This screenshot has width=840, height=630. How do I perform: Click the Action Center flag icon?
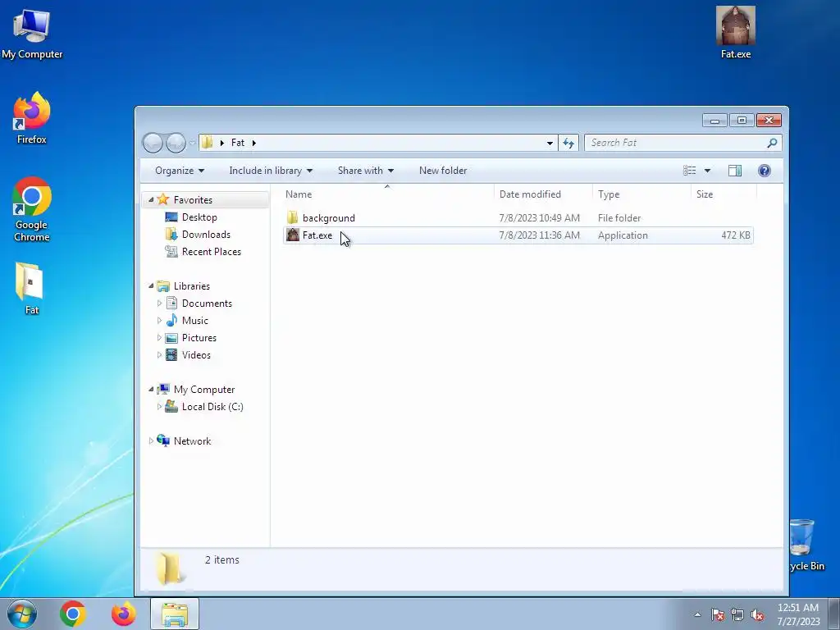(717, 614)
